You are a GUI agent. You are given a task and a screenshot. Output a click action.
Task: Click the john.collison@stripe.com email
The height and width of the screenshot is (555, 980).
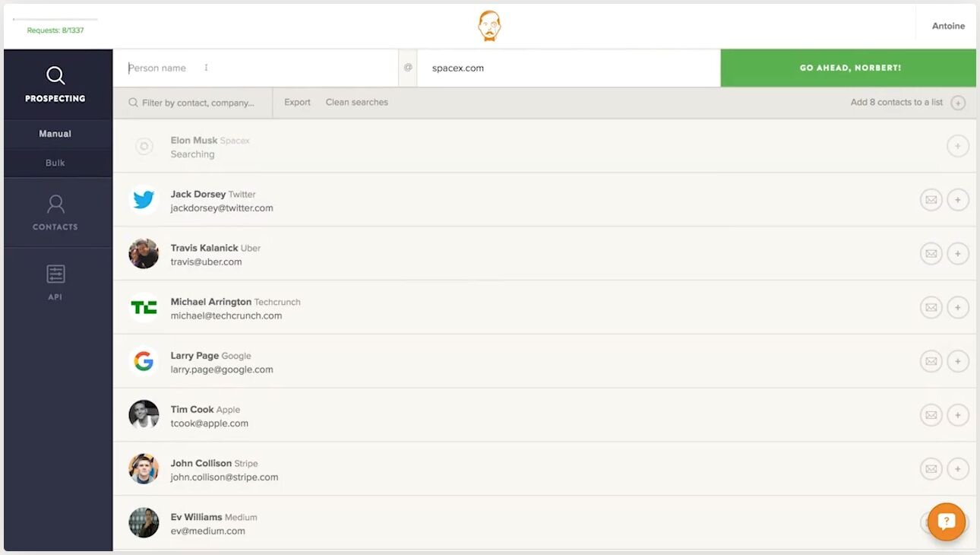(224, 477)
